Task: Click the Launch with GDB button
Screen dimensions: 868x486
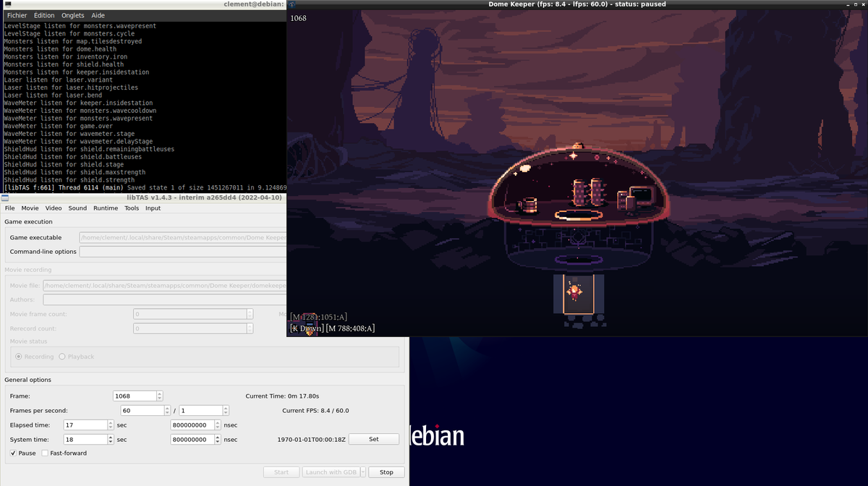Action: coord(331,472)
